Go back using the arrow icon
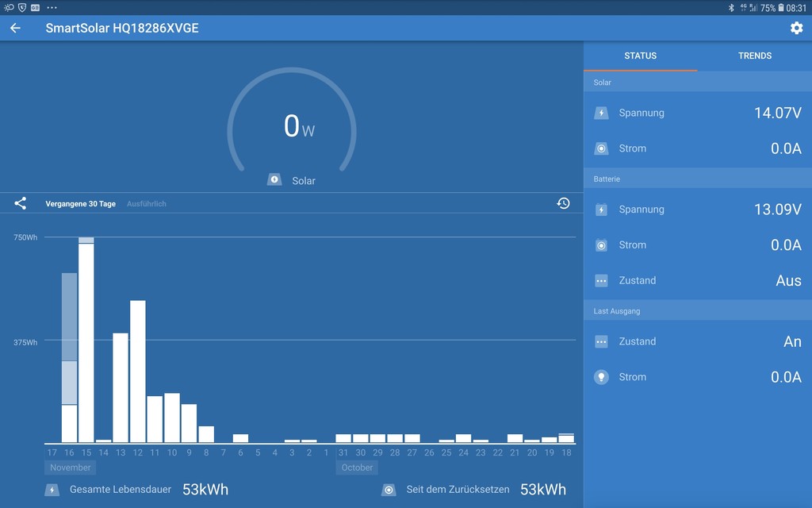The height and width of the screenshot is (508, 812). pos(16,28)
